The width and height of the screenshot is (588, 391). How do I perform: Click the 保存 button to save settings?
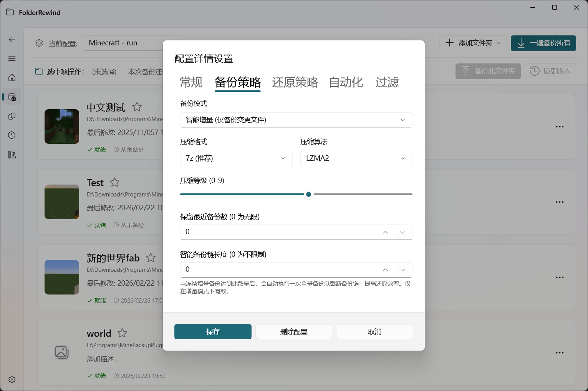pos(213,331)
